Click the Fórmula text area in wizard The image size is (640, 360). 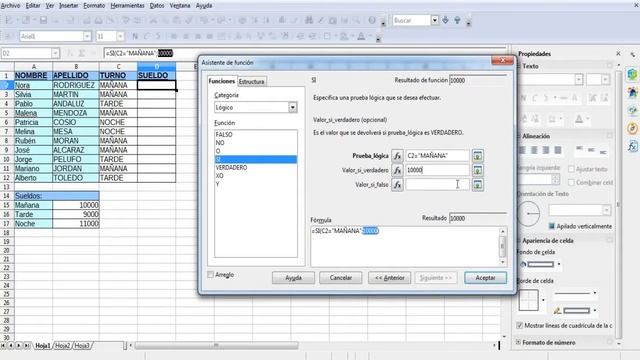pos(405,246)
